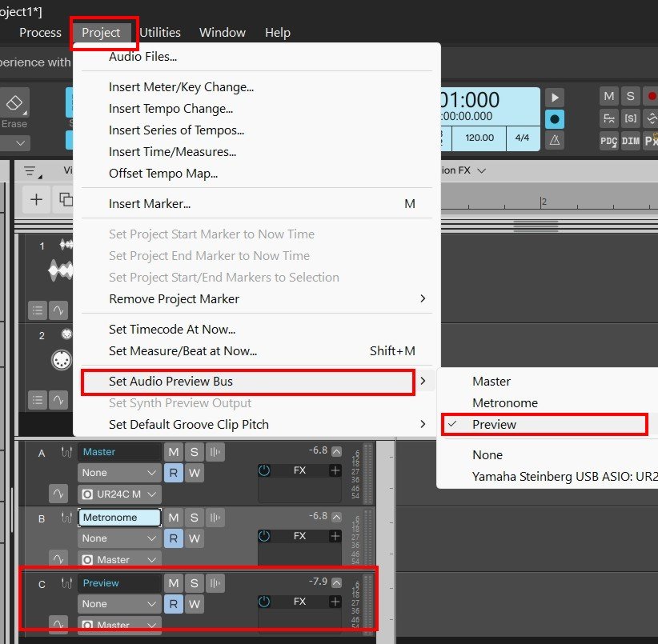Open Master bus output dropdown UR24C
This screenshot has width=658, height=644.
point(118,494)
